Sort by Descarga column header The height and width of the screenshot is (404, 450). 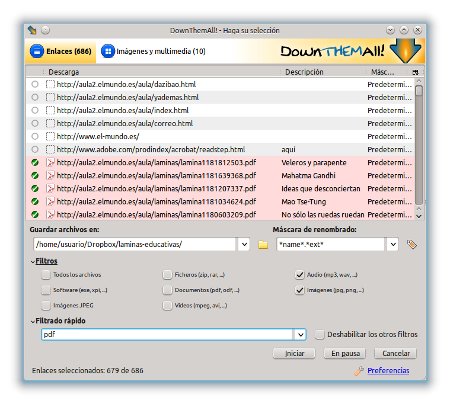click(x=63, y=72)
